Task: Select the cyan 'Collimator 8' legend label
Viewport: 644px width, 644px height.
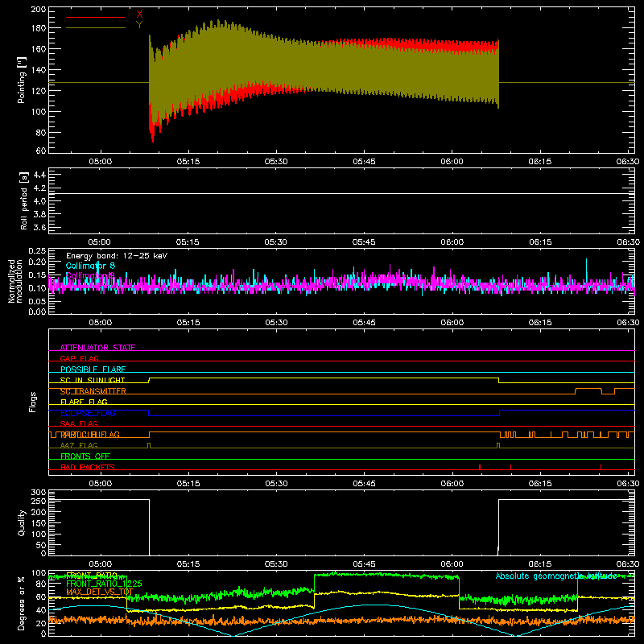Action: coord(90,266)
